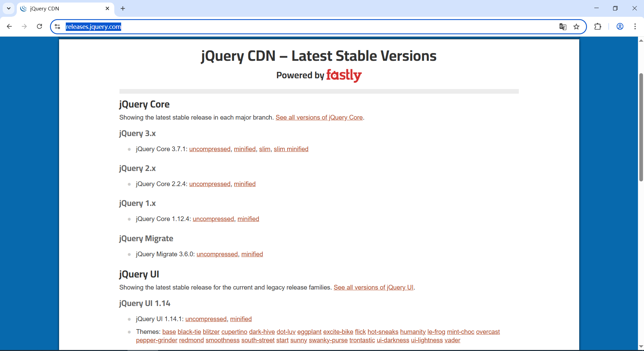Image resolution: width=644 pixels, height=351 pixels.
Task: Open Chrome's three-dot menu
Action: pos(635,27)
